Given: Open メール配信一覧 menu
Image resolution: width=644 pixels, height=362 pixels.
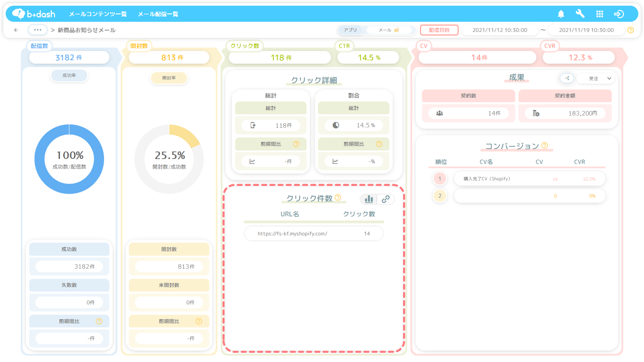Looking at the screenshot, I should [x=158, y=14].
